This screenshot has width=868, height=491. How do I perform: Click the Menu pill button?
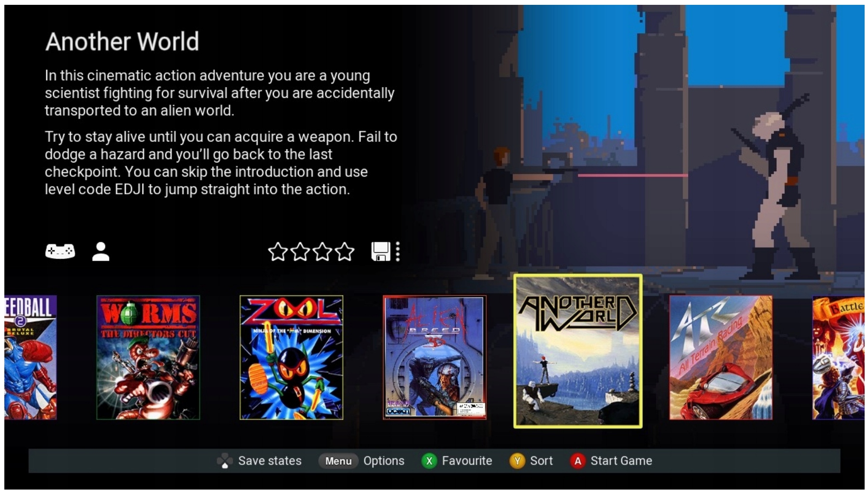point(338,461)
